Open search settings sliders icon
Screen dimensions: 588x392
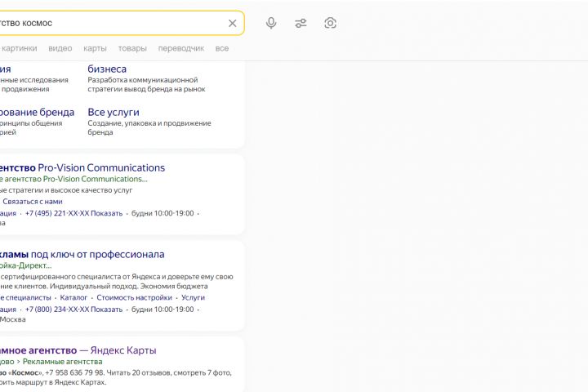(301, 23)
